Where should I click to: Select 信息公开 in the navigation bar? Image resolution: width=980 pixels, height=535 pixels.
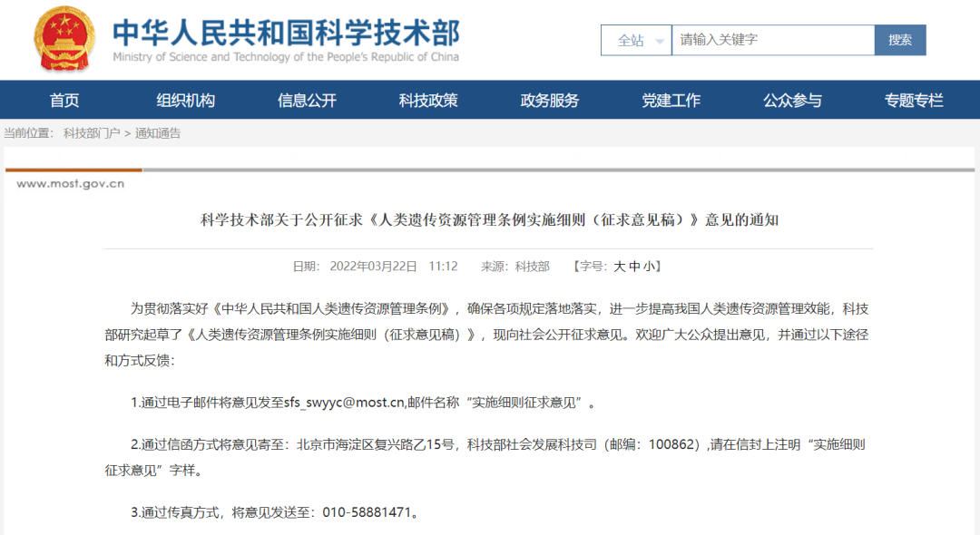307,101
